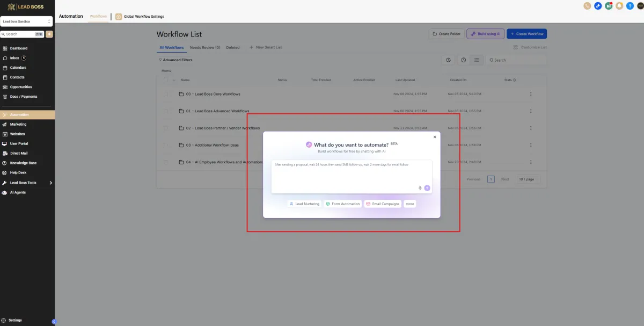This screenshot has height=326, width=644.
Task: Click the Create Workflow button
Action: coord(526,34)
